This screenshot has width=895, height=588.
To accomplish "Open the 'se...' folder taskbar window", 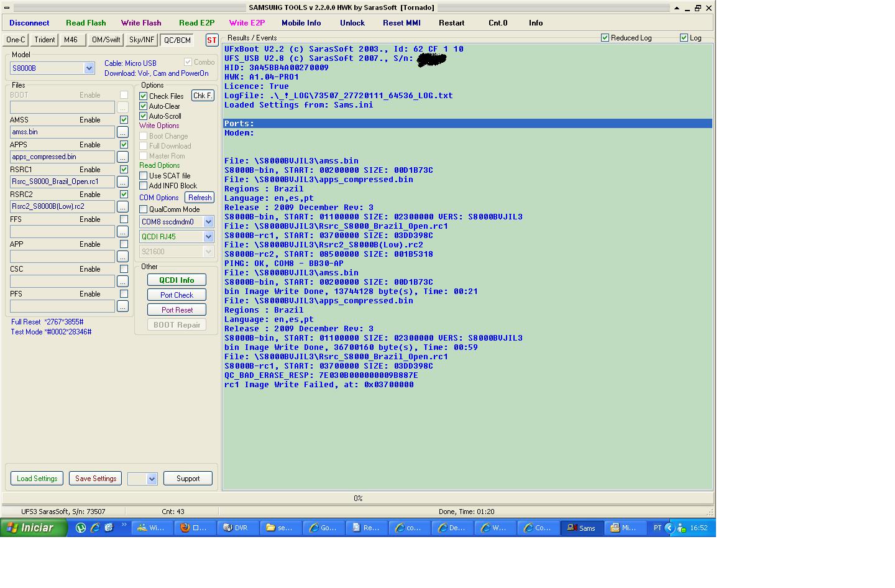I will click(x=281, y=528).
